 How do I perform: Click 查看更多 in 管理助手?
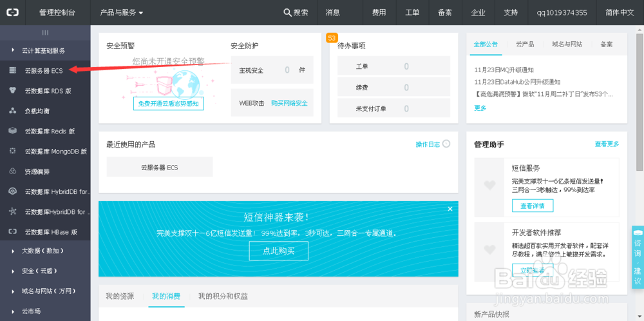click(607, 144)
